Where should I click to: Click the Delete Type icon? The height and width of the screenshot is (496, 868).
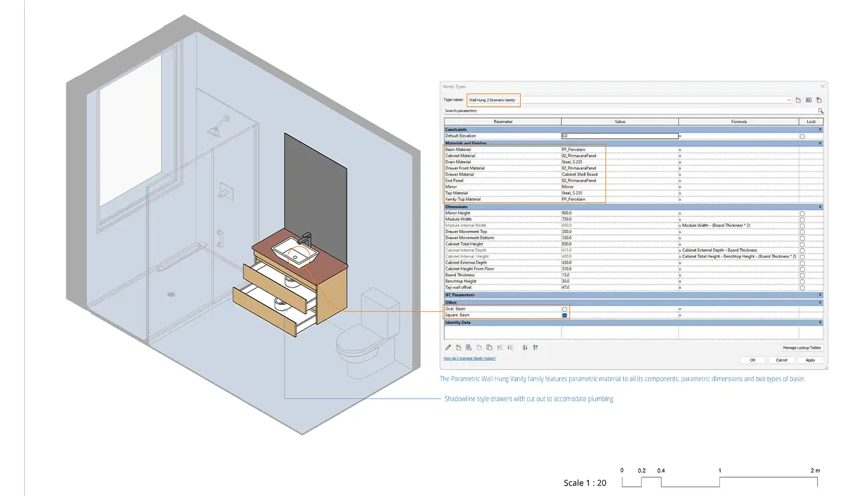(x=818, y=100)
